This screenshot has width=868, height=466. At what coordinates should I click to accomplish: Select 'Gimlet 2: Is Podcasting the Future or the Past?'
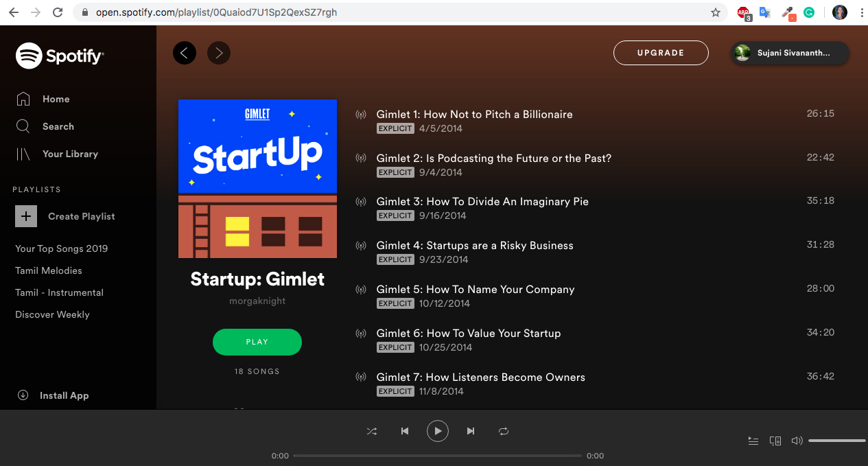tap(494, 158)
